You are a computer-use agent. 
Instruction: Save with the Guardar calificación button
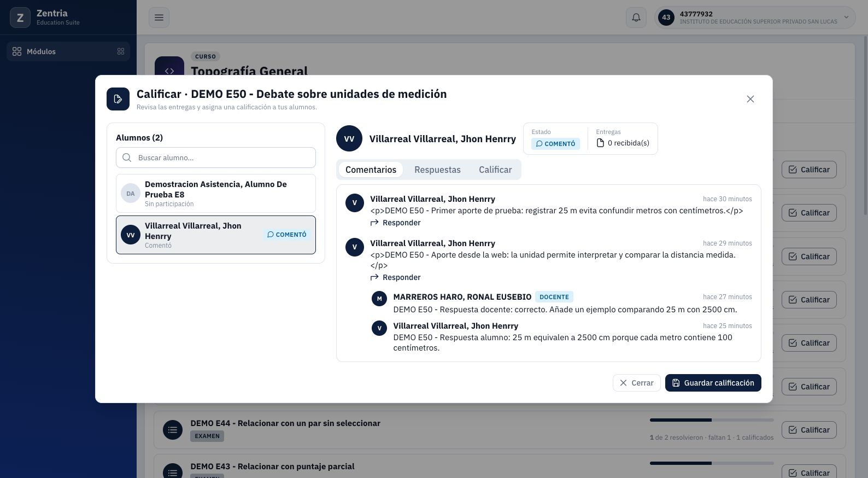[x=713, y=383]
